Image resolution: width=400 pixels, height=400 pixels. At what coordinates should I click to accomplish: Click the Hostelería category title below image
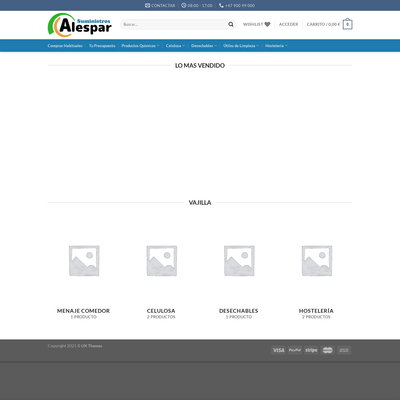pyautogui.click(x=316, y=311)
